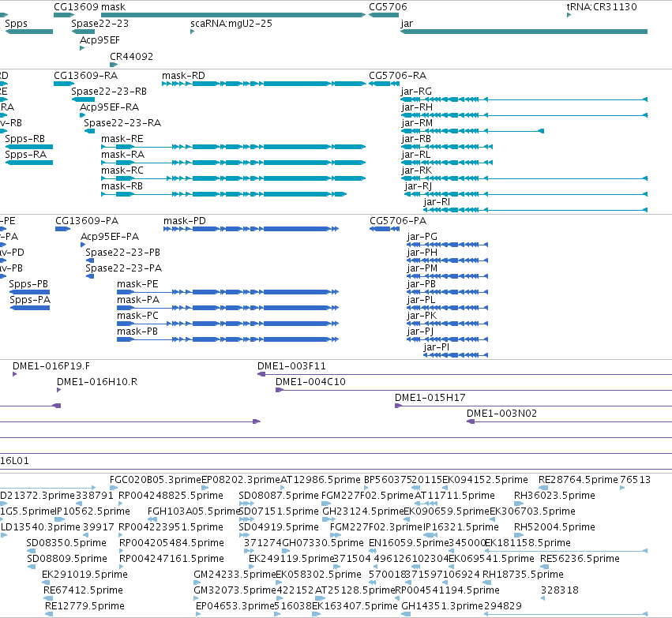The width and height of the screenshot is (672, 618).
Task: Click the RH52004.5prime EST
Action: click(x=519, y=535)
